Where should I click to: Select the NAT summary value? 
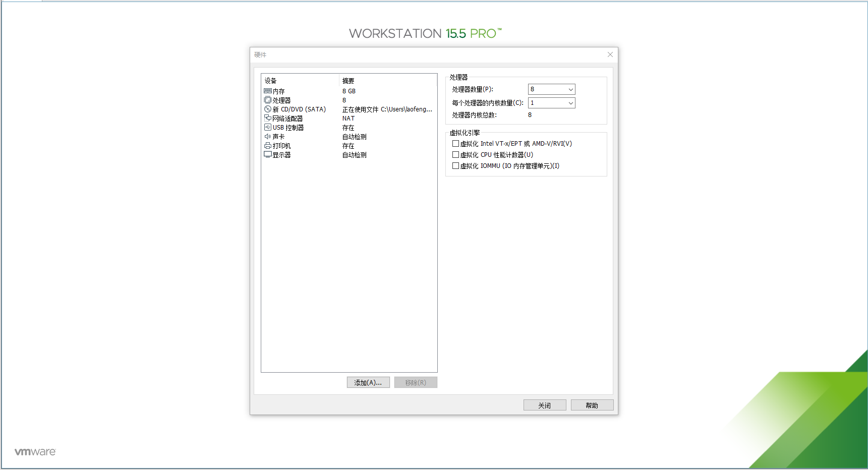click(349, 119)
